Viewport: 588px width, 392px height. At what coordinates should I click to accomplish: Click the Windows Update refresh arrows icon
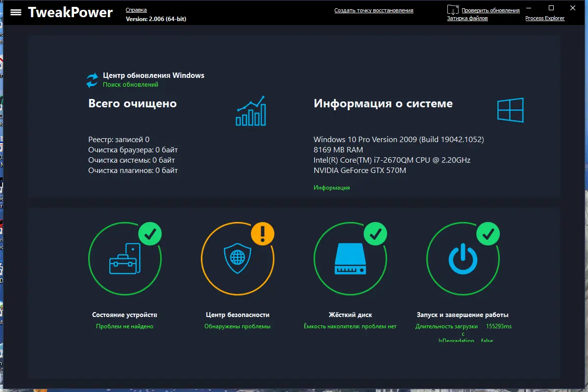coord(92,80)
